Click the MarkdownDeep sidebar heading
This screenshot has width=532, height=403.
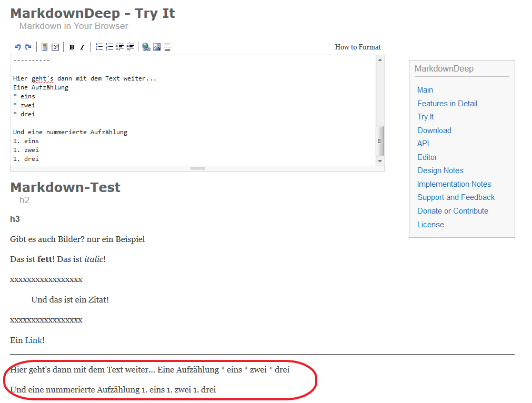pyautogui.click(x=444, y=68)
